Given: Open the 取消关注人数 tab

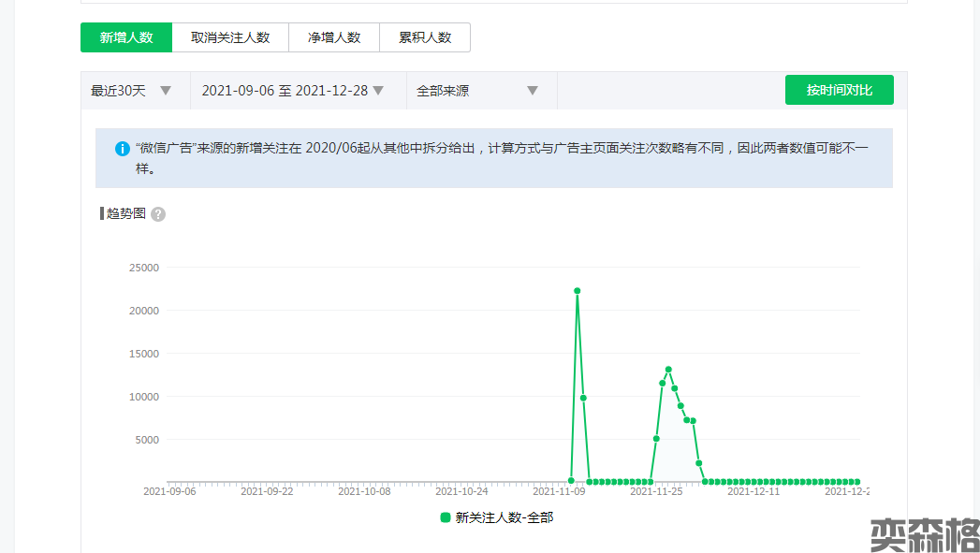Looking at the screenshot, I should (230, 37).
